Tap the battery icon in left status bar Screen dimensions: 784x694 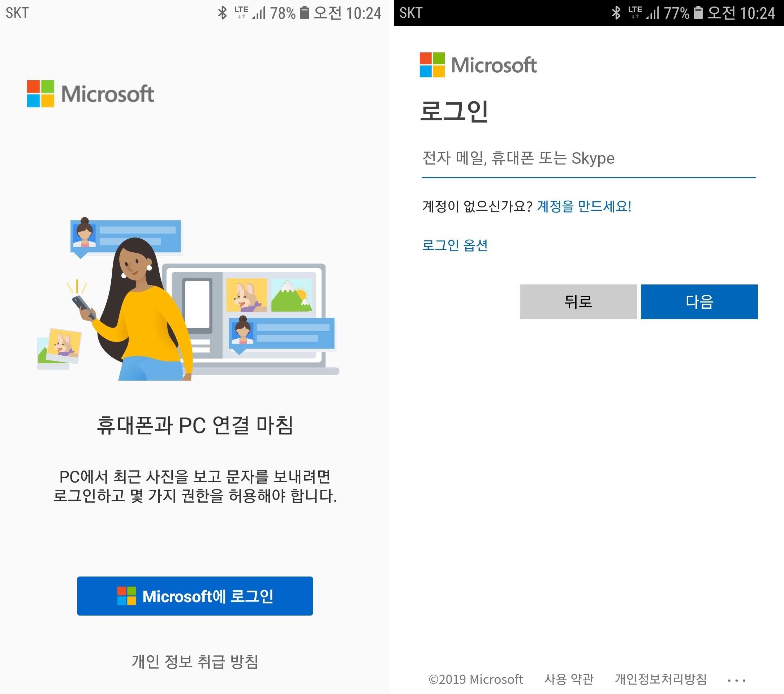304,13
